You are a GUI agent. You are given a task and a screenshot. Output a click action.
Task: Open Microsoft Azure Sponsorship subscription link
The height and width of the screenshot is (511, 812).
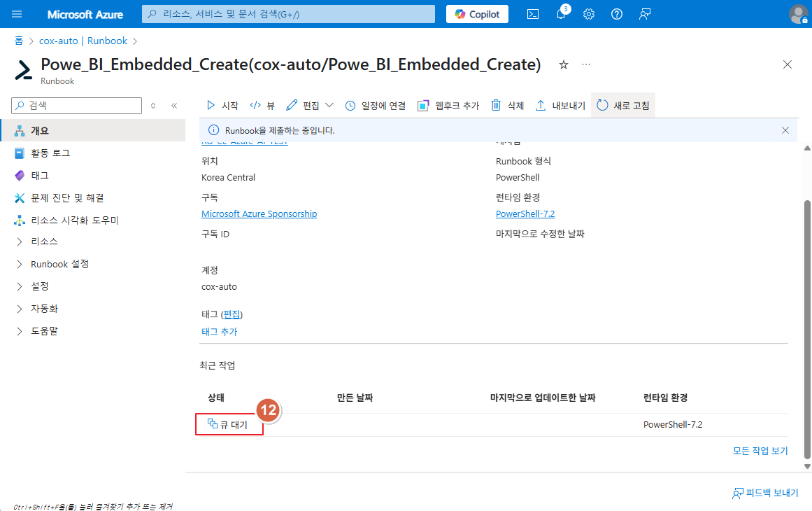click(259, 214)
